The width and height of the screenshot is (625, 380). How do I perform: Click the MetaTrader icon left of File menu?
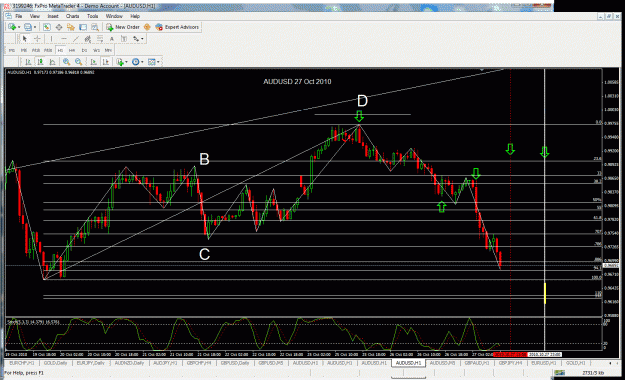[x=8, y=16]
